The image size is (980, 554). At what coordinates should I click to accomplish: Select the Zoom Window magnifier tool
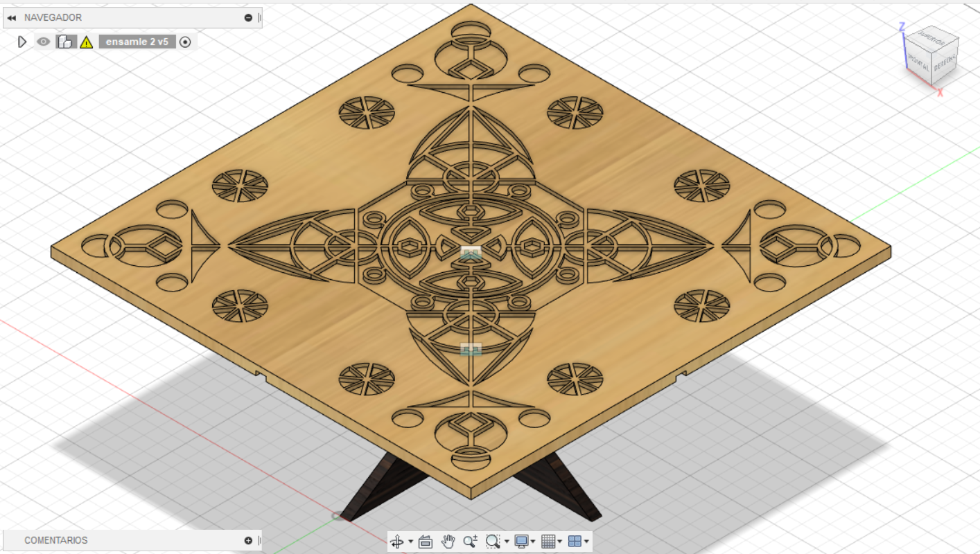(493, 542)
